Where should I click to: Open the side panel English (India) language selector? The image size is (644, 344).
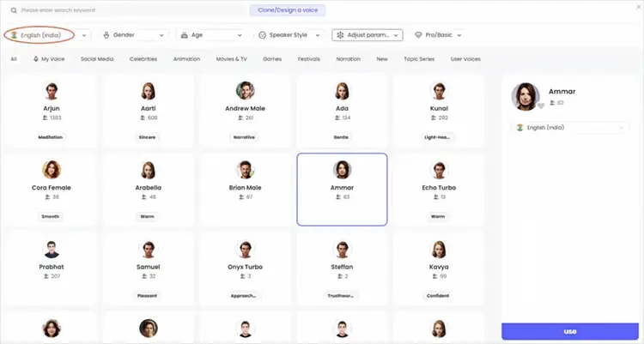coord(569,128)
